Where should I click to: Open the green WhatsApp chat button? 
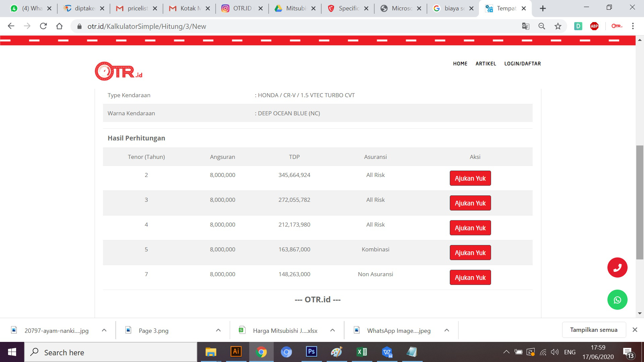pos(617,300)
